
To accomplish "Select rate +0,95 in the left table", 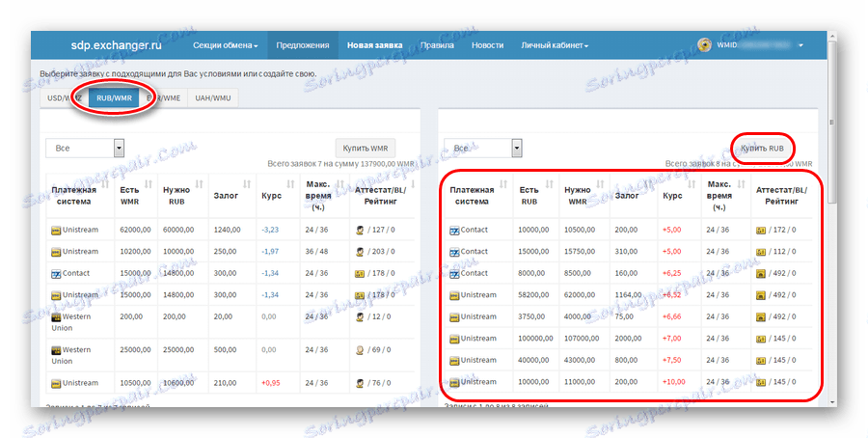I will click(271, 383).
